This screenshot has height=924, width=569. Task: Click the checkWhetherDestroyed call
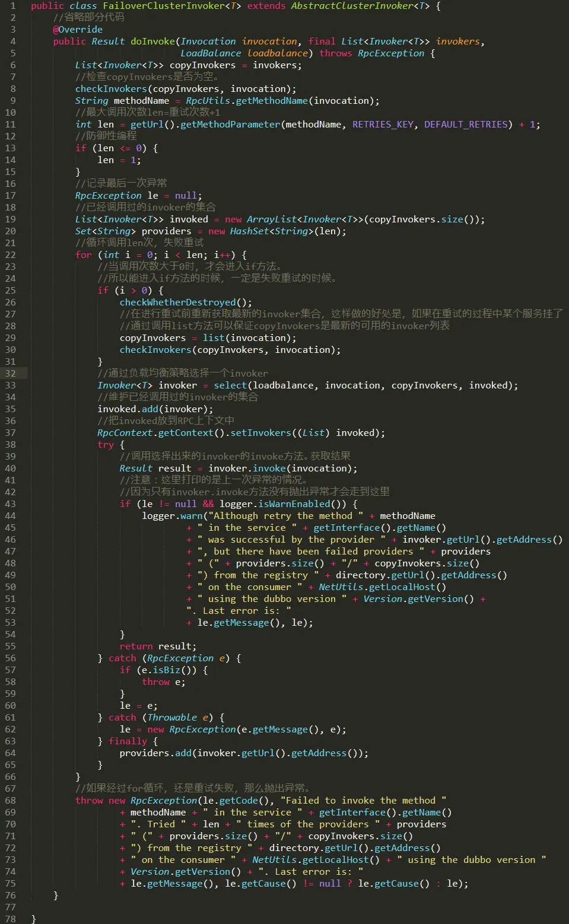(x=177, y=302)
